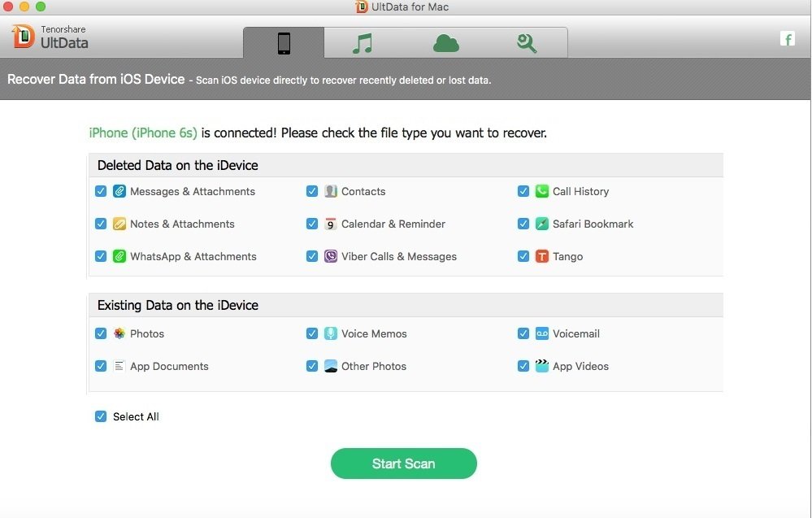
Task: Click the orange Tango icon
Action: point(541,256)
